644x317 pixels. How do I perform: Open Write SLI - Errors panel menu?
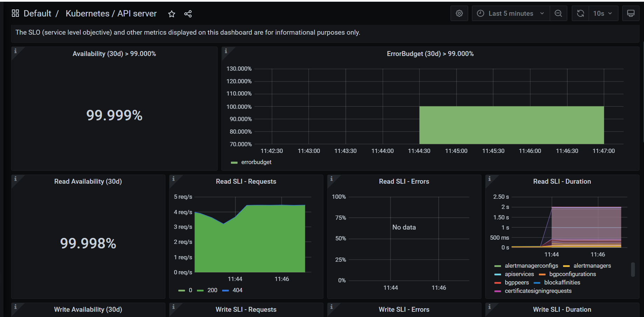click(x=404, y=309)
